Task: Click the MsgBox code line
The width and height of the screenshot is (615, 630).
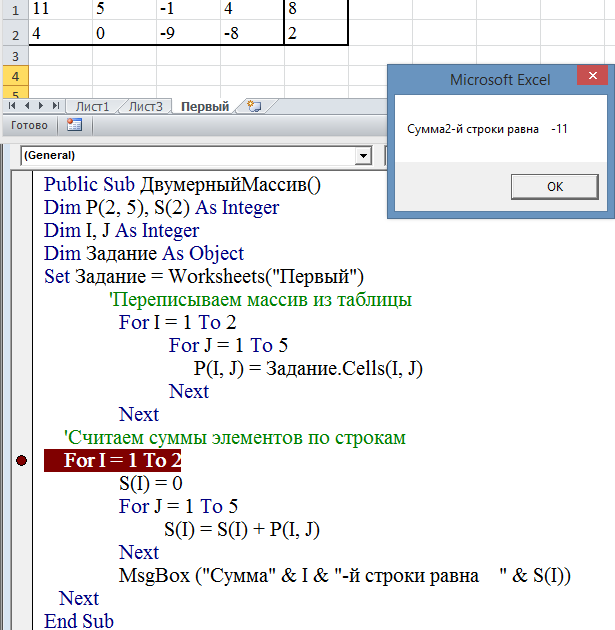Action: pyautogui.click(x=345, y=576)
